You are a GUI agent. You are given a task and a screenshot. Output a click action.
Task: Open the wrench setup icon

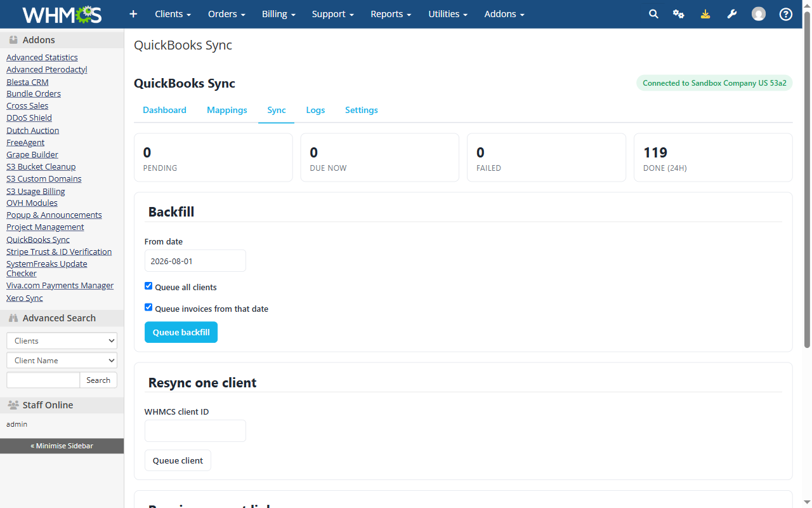click(732, 14)
